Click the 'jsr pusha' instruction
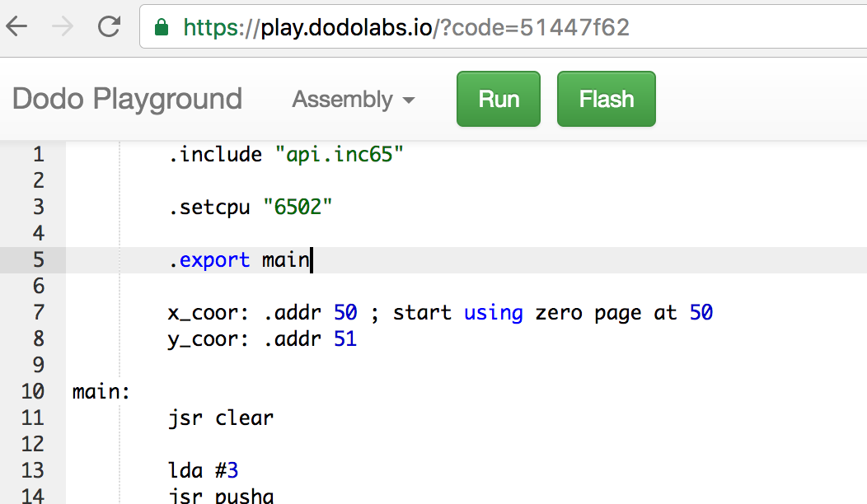Viewport: 867px width, 504px height. point(221,496)
